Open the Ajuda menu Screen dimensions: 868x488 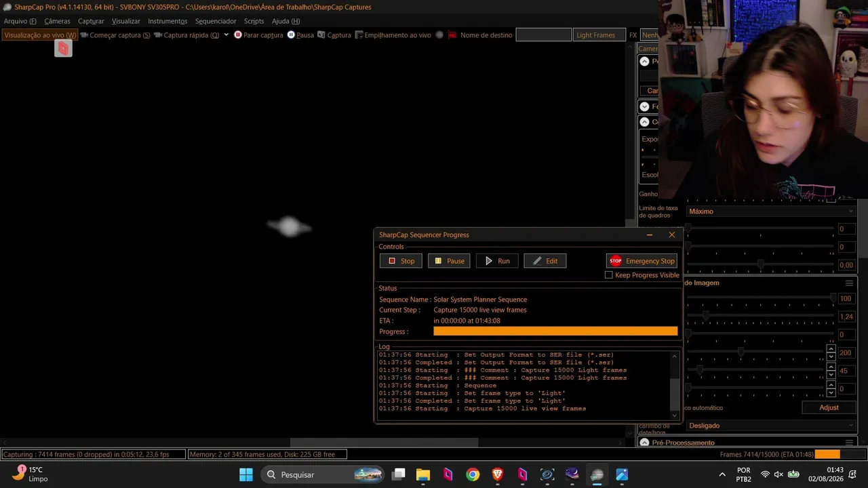click(x=285, y=21)
